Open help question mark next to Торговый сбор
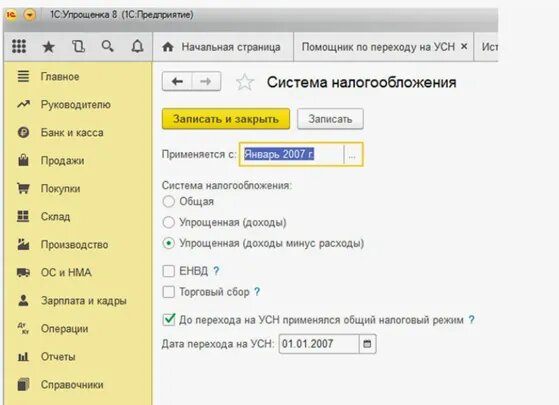Viewport: 559px width, 405px height. (257, 292)
